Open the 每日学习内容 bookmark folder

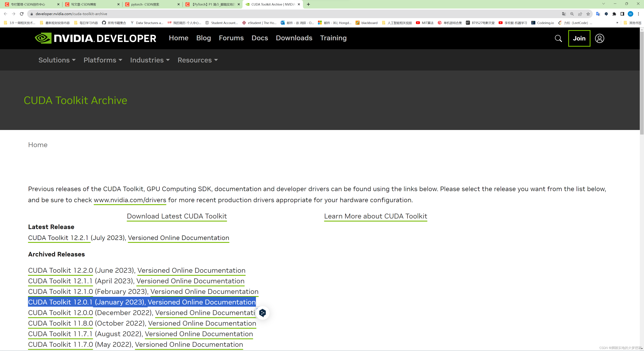pos(86,23)
